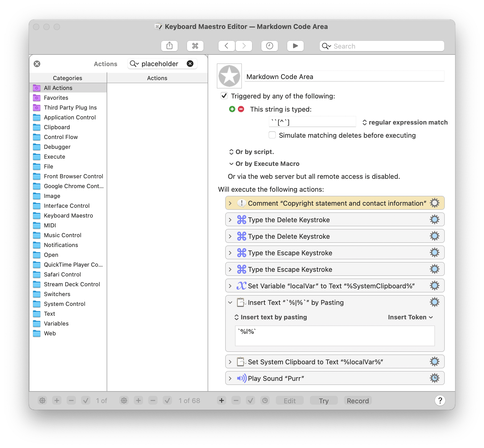The width and height of the screenshot is (484, 448).
Task: Open the Insert text by pasting popup
Action: point(271,317)
